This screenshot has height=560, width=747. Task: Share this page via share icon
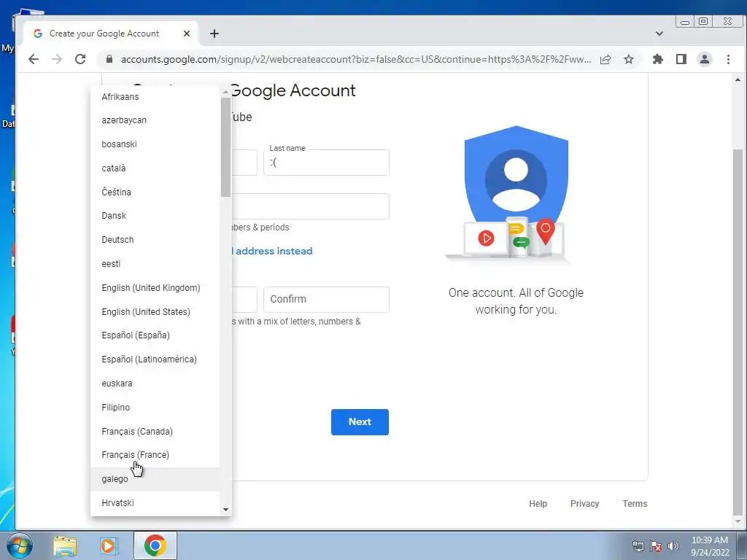(x=605, y=59)
